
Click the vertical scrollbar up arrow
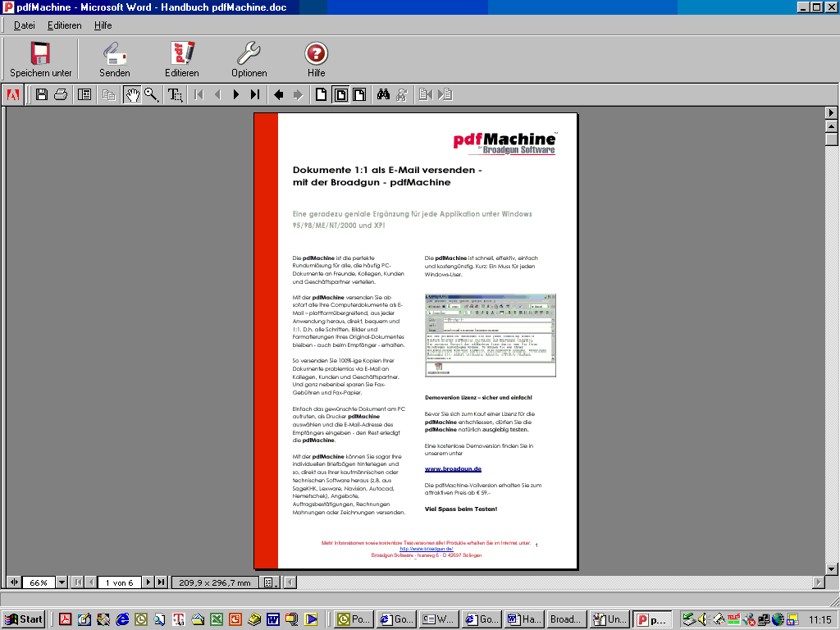[x=832, y=126]
